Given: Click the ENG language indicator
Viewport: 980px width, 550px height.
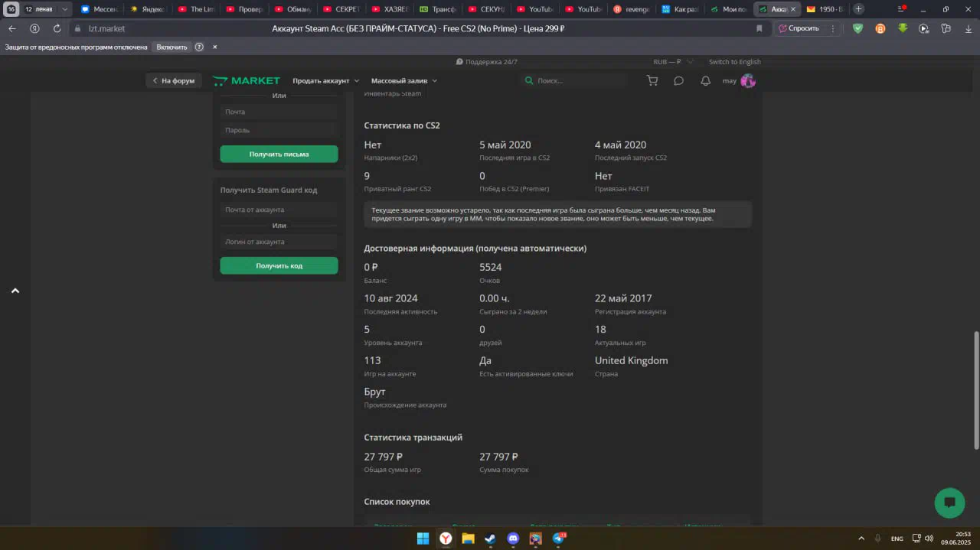Looking at the screenshot, I should [x=897, y=539].
